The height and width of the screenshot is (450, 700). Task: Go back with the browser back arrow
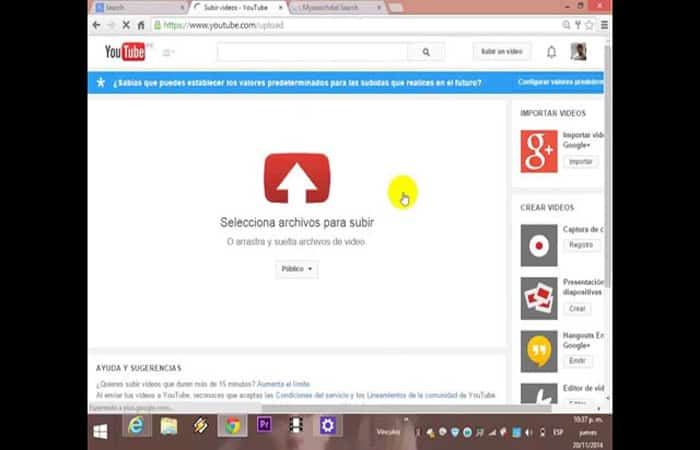pyautogui.click(x=96, y=25)
